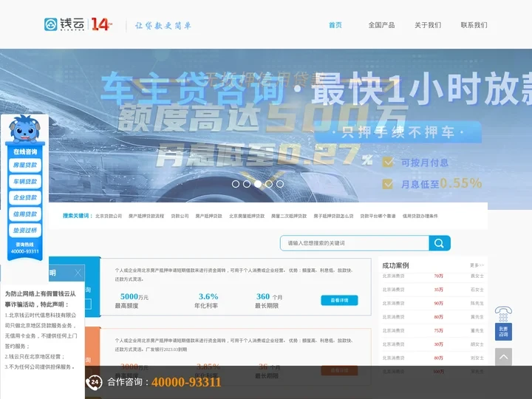Click the 垫资过桥 sidebar button
The width and height of the screenshot is (532, 399).
tap(25, 230)
